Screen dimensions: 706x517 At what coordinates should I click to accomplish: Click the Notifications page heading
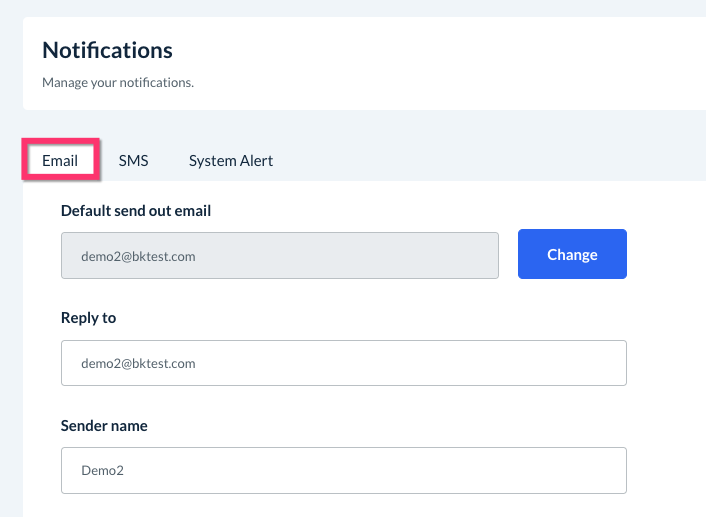(x=108, y=50)
